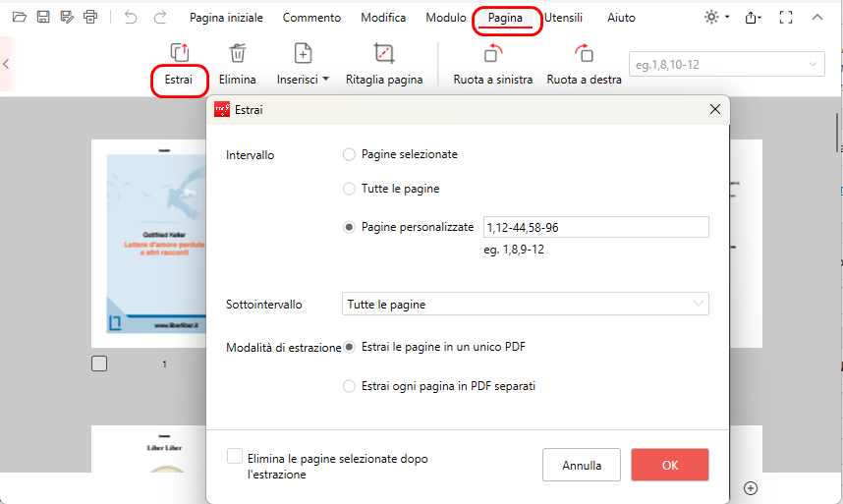
Task: Rotate pages with Ruota a destra
Action: [x=584, y=65]
